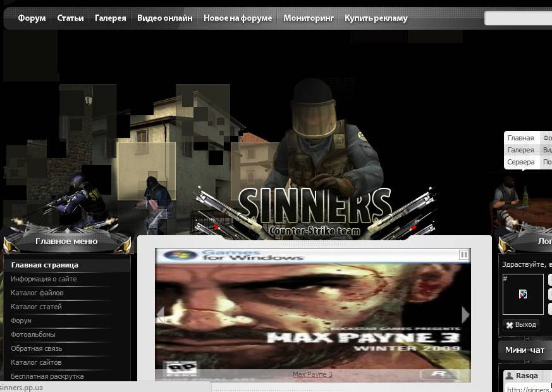
Task: Click the user icon next to Rasqa
Action: point(510,376)
